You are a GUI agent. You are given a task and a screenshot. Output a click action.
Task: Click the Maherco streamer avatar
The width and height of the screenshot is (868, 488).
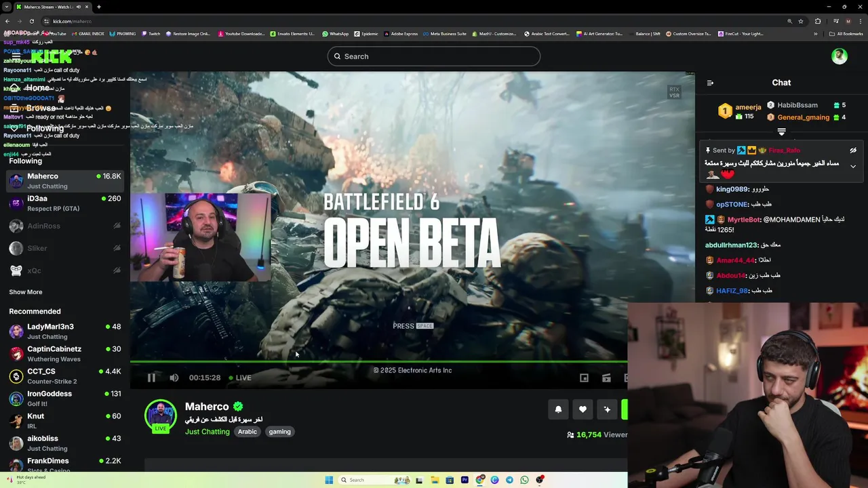click(161, 415)
